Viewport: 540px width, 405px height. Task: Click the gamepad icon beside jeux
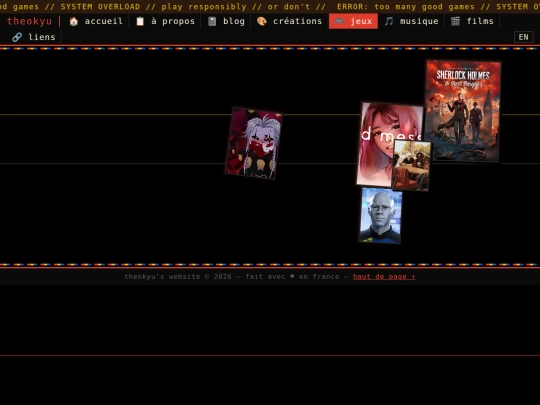click(x=339, y=21)
